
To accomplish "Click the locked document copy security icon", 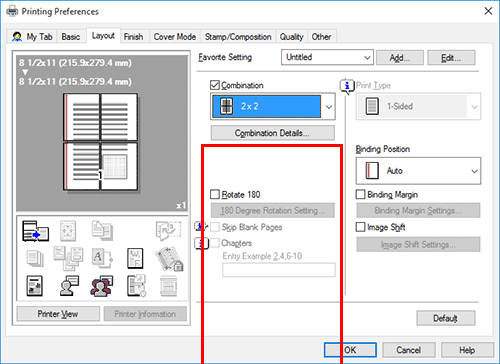I will pyautogui.click(x=169, y=258).
